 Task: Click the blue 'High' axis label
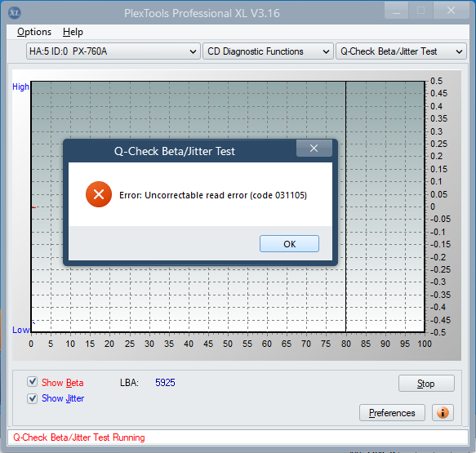20,87
